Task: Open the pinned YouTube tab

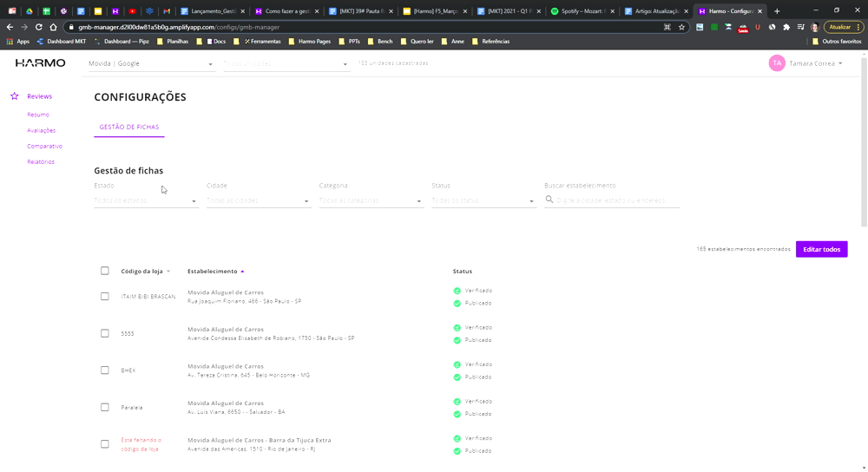Action: [x=132, y=11]
